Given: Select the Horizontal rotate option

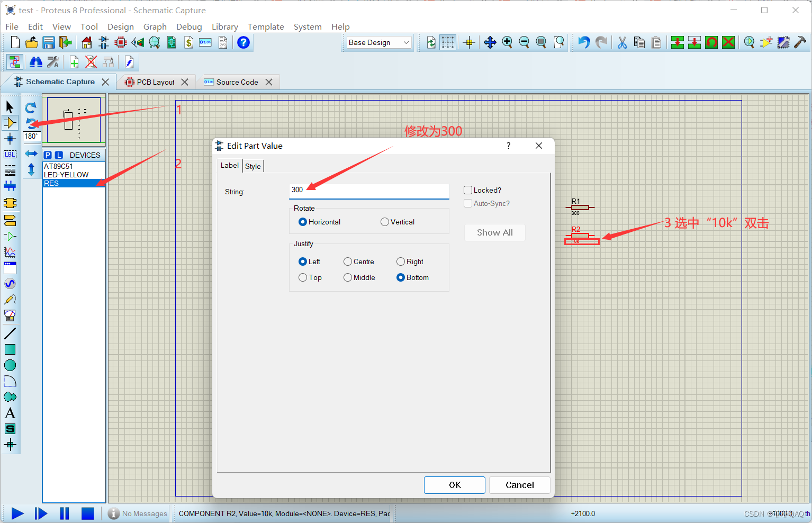Looking at the screenshot, I should [x=303, y=222].
